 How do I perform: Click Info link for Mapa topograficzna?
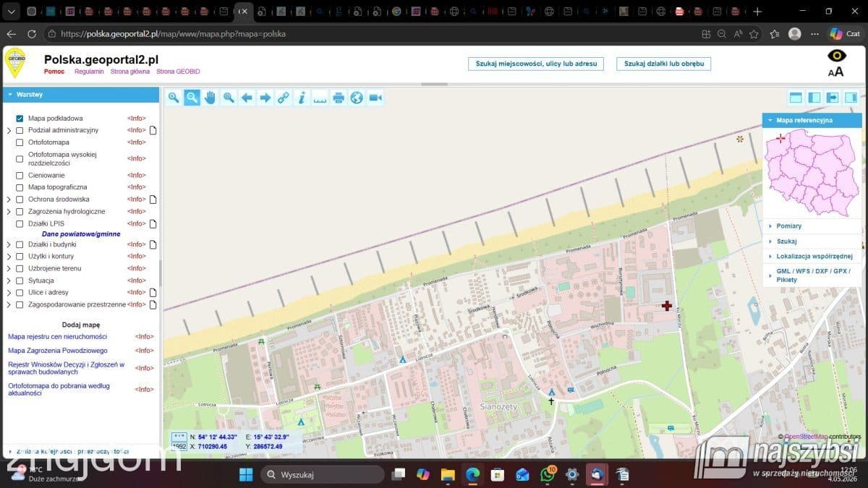tap(137, 187)
